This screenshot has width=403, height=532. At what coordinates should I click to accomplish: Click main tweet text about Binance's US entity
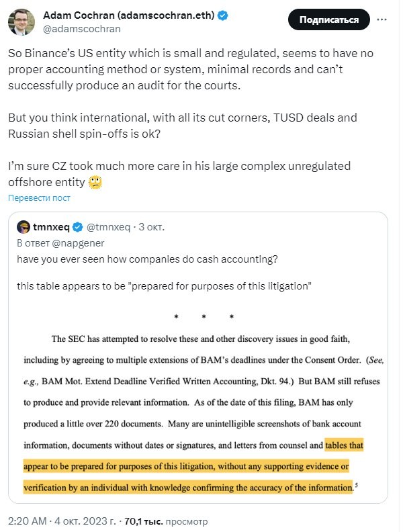(x=191, y=69)
